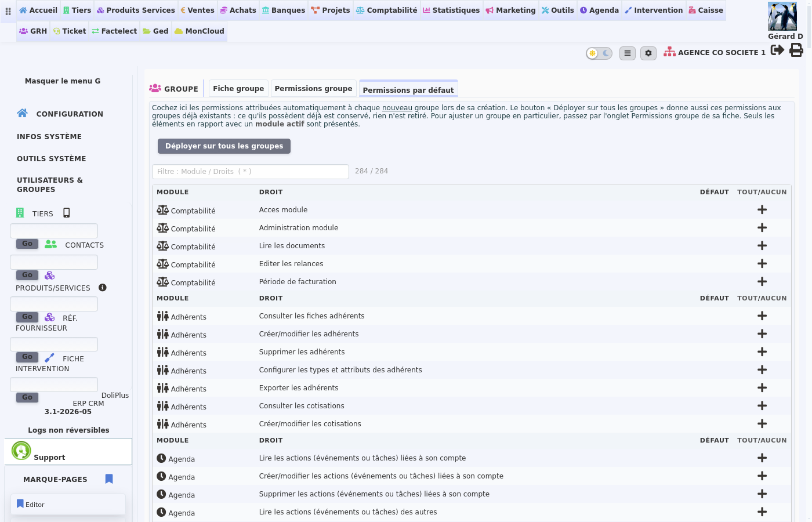812x522 pixels.
Task: Open INFOS SYSTÈME sidebar entry
Action: 49,137
